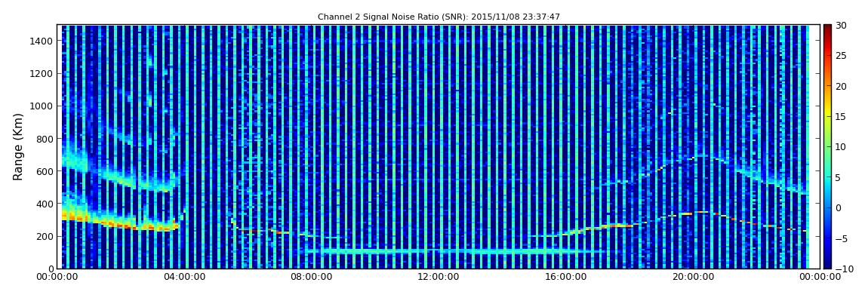
Task: Click the 1400 range tick label
Action: (x=42, y=41)
